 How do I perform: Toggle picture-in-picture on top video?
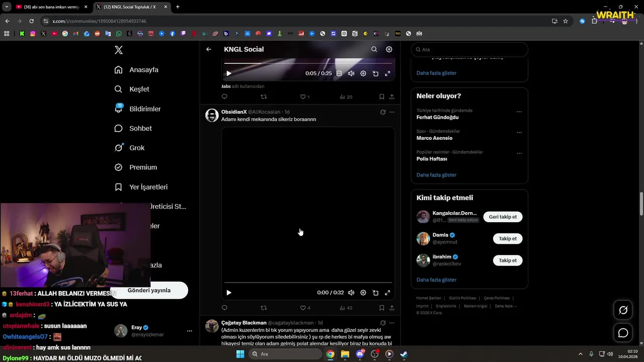click(375, 73)
